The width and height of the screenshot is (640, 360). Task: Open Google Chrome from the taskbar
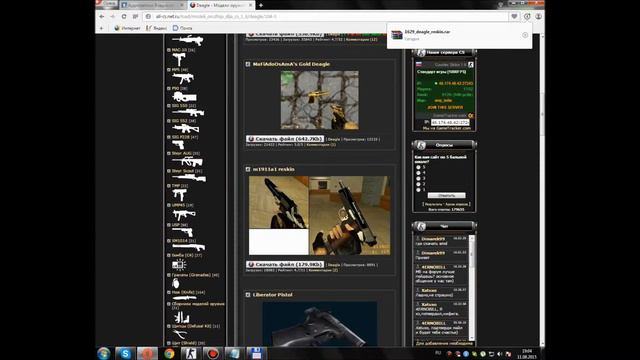click(x=169, y=353)
